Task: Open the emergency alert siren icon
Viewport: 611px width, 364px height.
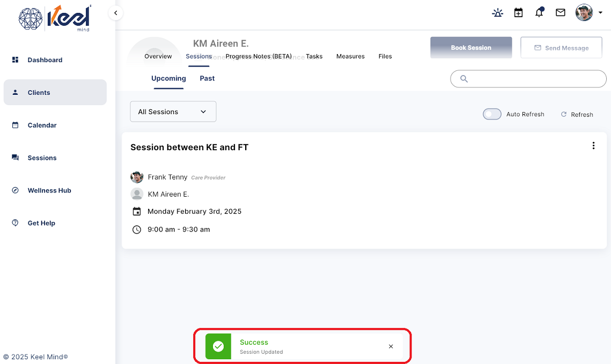Action: pos(497,13)
